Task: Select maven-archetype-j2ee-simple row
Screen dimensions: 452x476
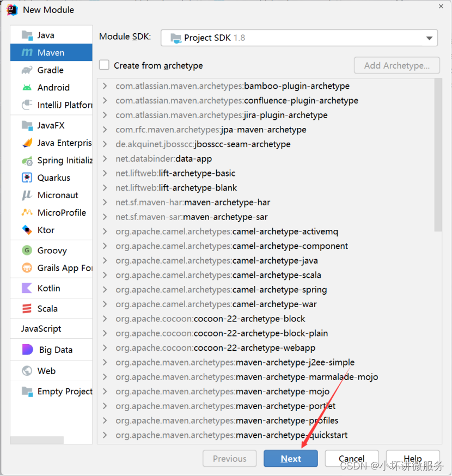Action: [x=266, y=363]
